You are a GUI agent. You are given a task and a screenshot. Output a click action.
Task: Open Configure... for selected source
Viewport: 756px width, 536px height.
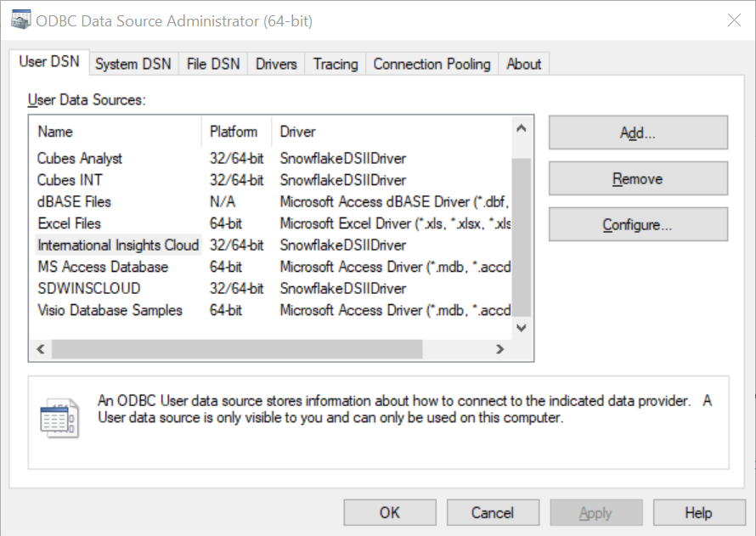[638, 224]
